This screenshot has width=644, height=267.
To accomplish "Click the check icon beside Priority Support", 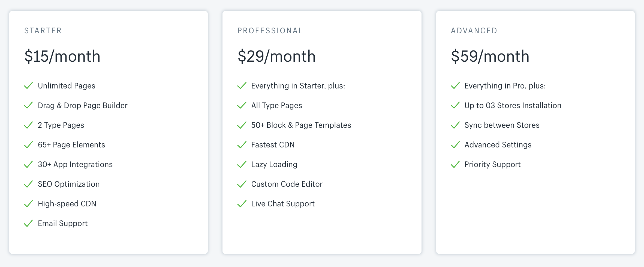I will pyautogui.click(x=455, y=164).
